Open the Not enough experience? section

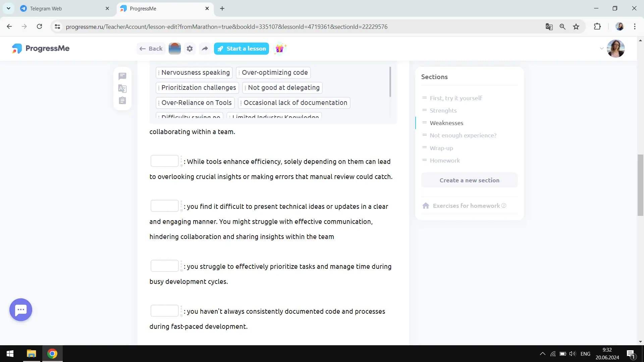[x=463, y=135]
